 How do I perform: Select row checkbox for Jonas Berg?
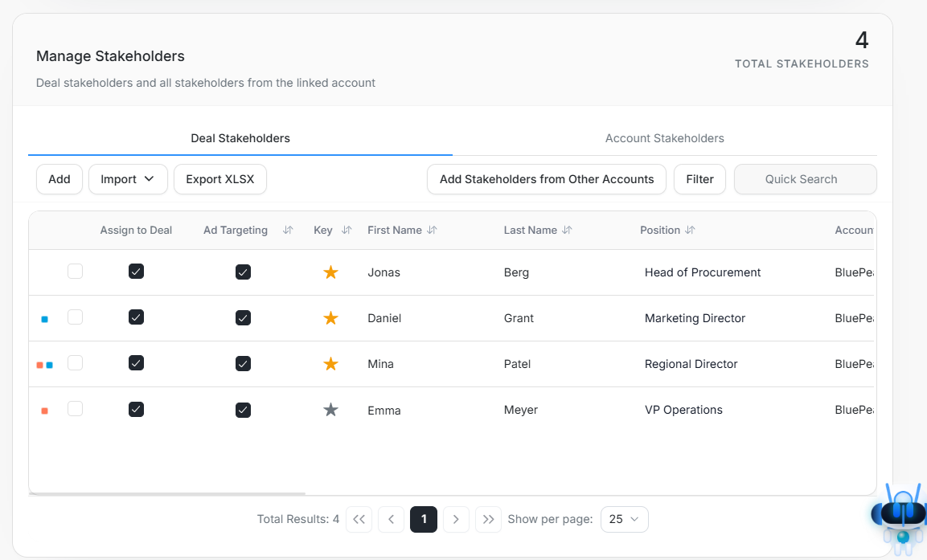pos(75,271)
